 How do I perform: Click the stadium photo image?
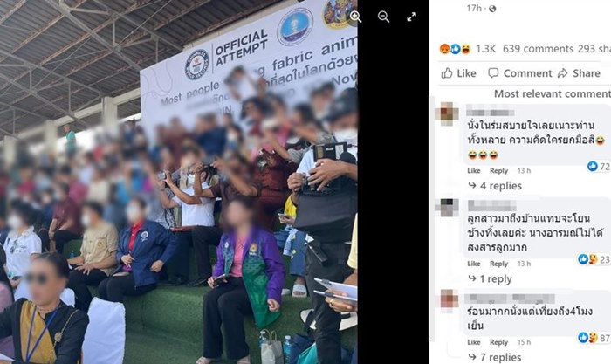click(x=178, y=182)
